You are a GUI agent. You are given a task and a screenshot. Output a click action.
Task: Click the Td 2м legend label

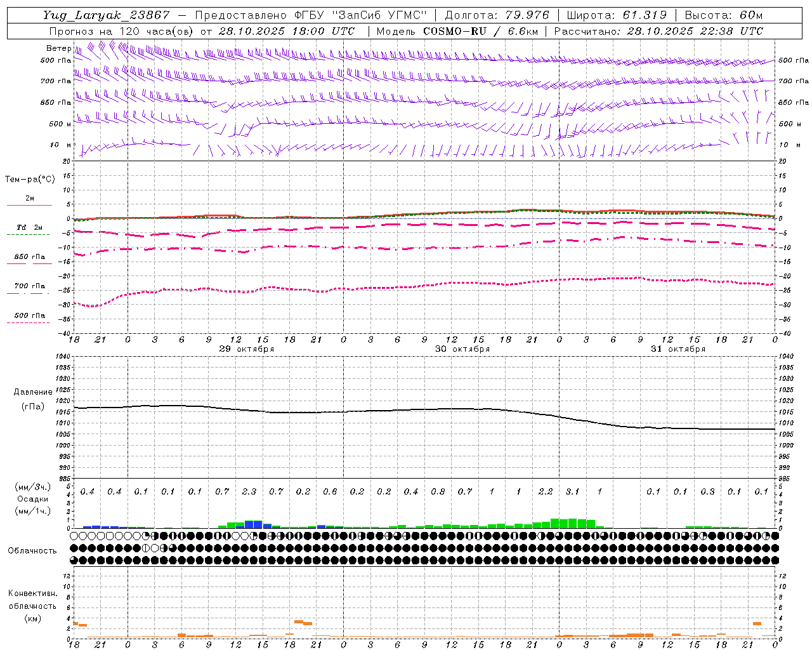click(29, 227)
